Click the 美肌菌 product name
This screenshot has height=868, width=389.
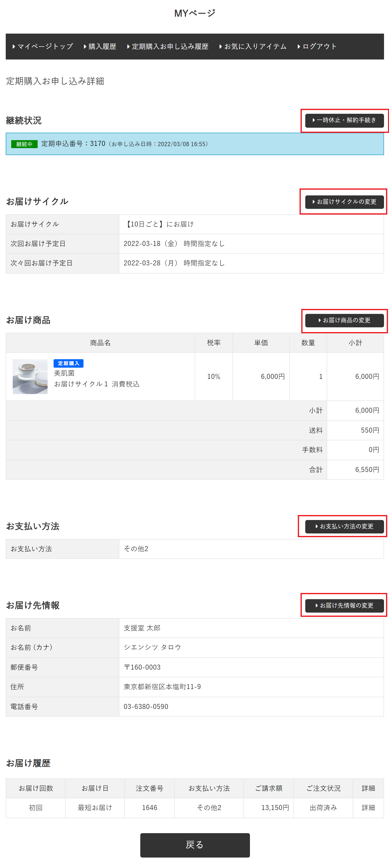[x=65, y=373]
